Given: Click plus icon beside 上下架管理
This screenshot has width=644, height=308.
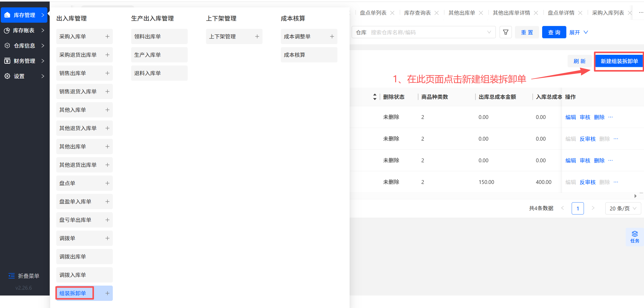Looking at the screenshot, I should [257, 36].
